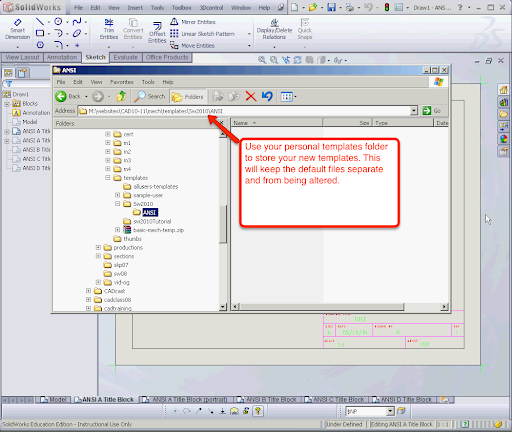Image resolution: width=512 pixels, height=432 pixels.
Task: Select the Smart Dimension tool
Action: pyautogui.click(x=17, y=29)
